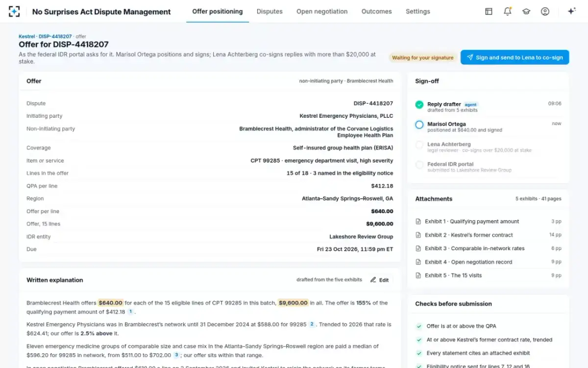588x368 pixels.
Task: Open Exhibit 2 · Kestrel's former contract
Action: point(469,235)
